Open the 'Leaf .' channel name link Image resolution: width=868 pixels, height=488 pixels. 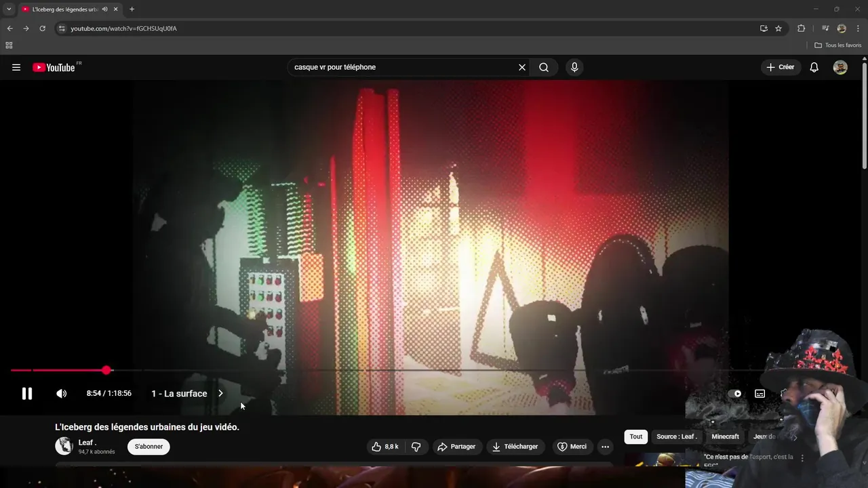pos(87,443)
